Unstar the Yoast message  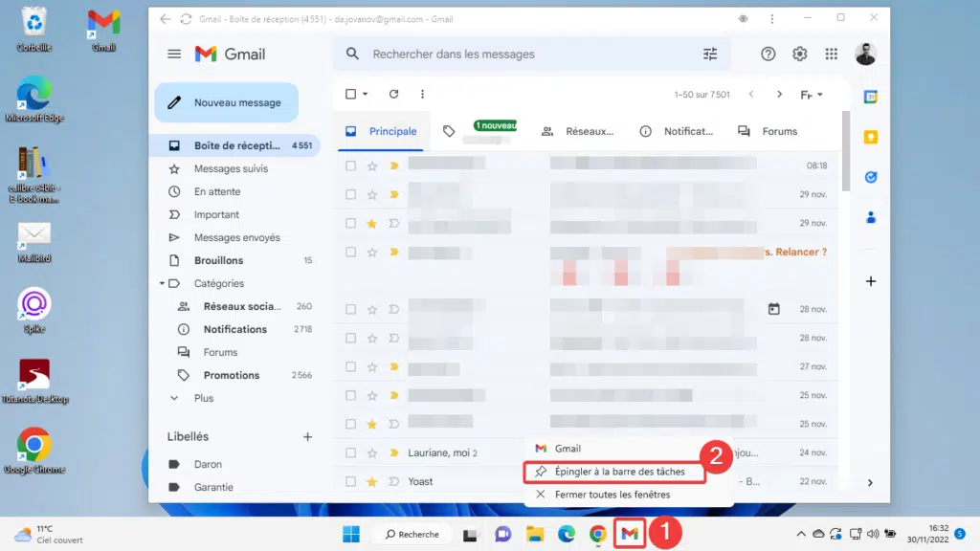tap(372, 481)
